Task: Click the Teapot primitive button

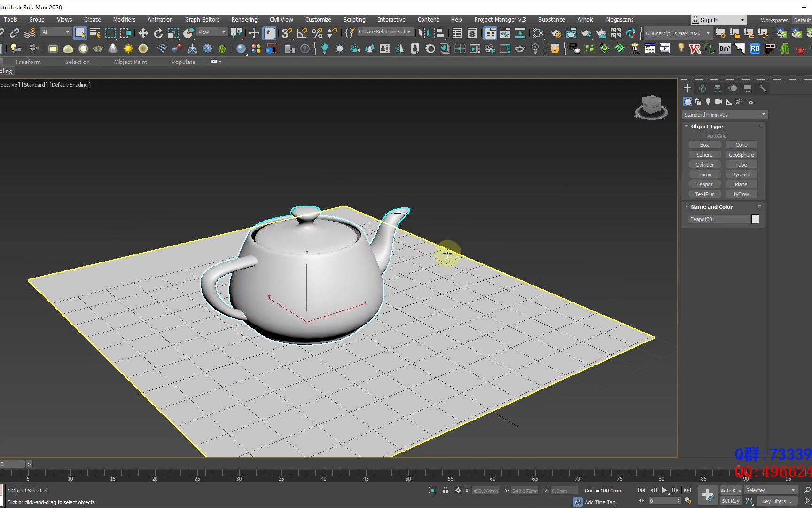Action: point(704,184)
